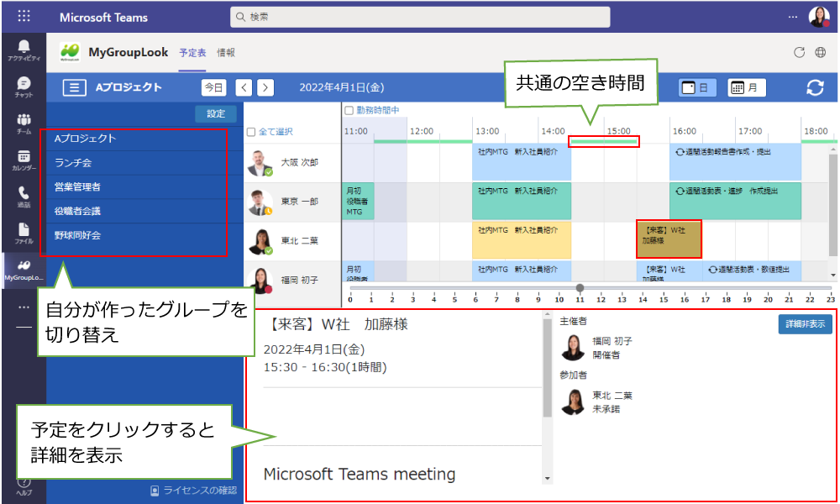
Task: Click the blue refresh schedule icon
Action: 814,88
